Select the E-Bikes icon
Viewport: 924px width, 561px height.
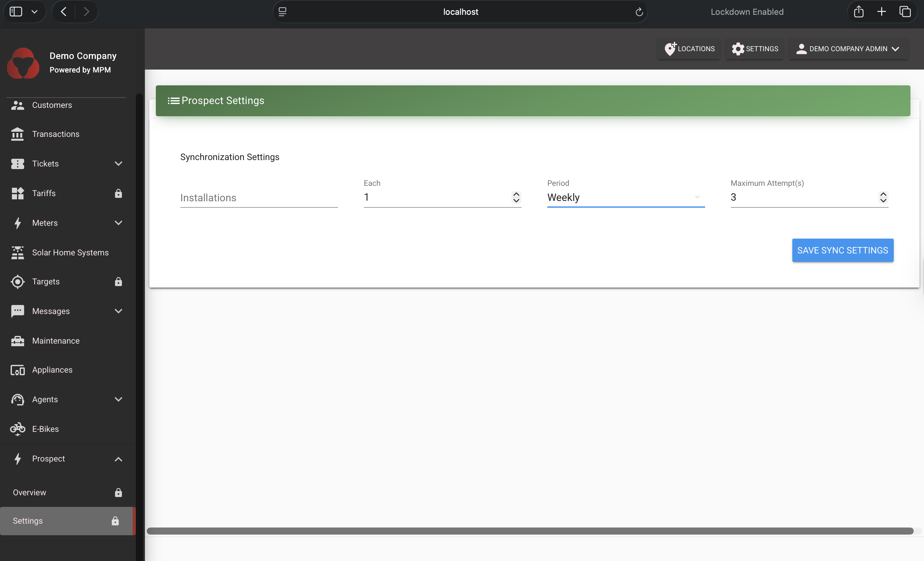tap(17, 429)
